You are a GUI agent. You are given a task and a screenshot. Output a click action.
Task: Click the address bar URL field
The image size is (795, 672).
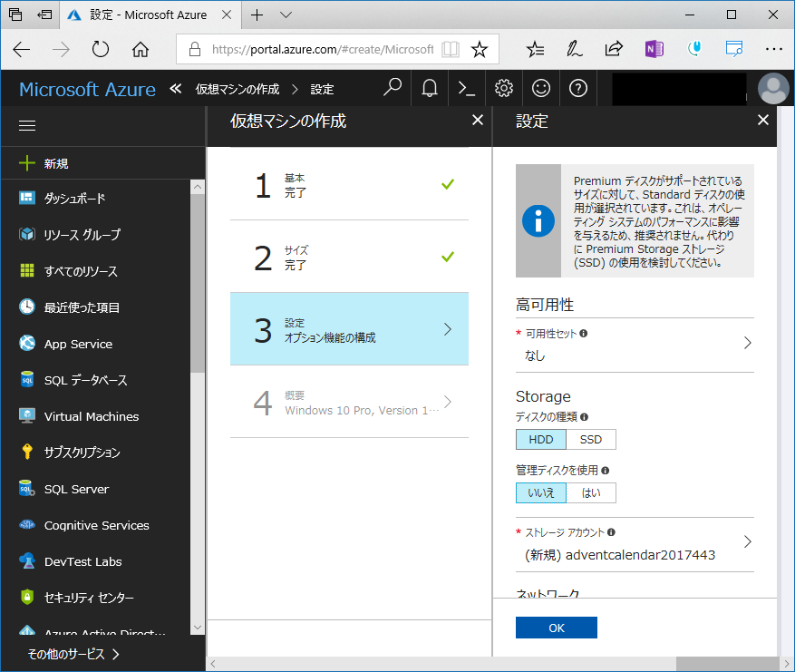pos(323,49)
